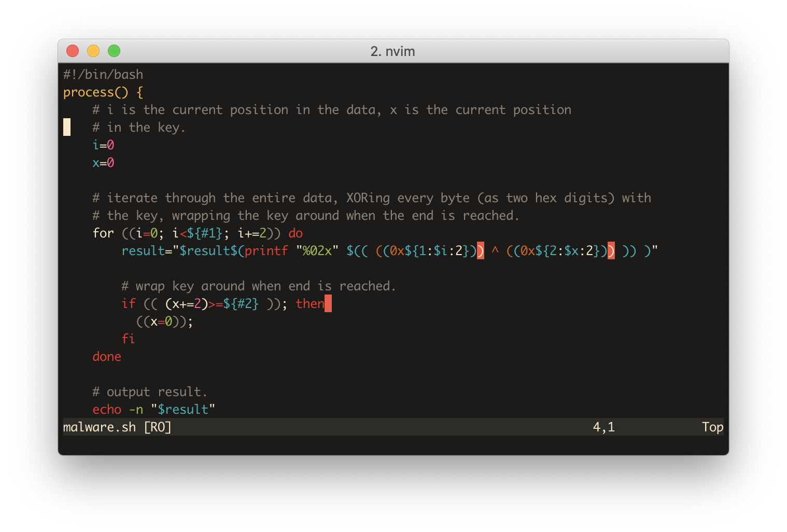This screenshot has height=532, width=787.
Task: Click 'malware.sh [RO]' in the status line
Action: (117, 427)
